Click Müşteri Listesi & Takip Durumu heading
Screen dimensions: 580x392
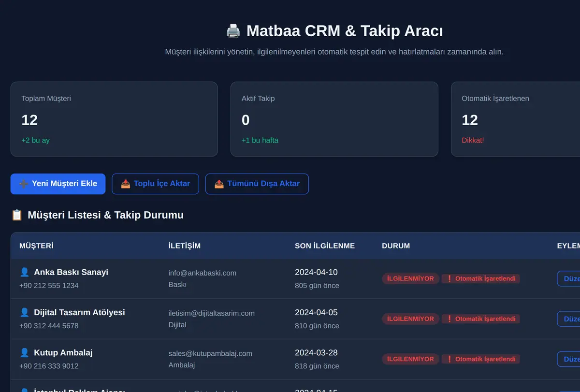click(x=105, y=215)
